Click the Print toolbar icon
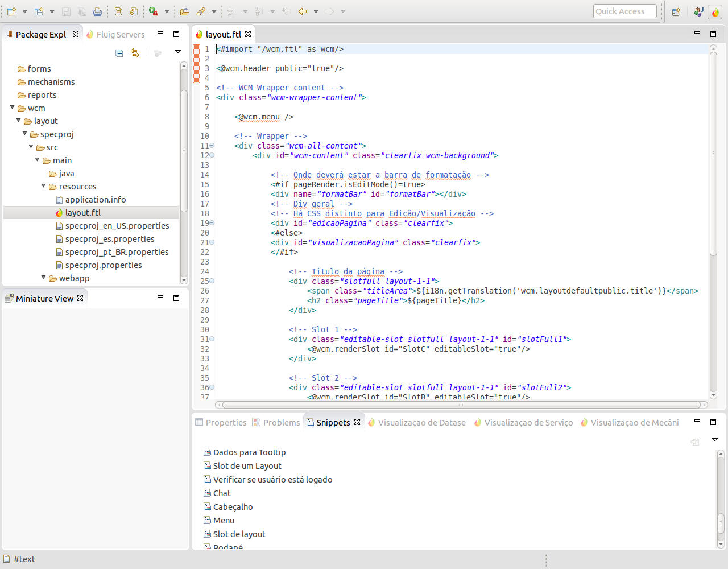 tap(98, 11)
